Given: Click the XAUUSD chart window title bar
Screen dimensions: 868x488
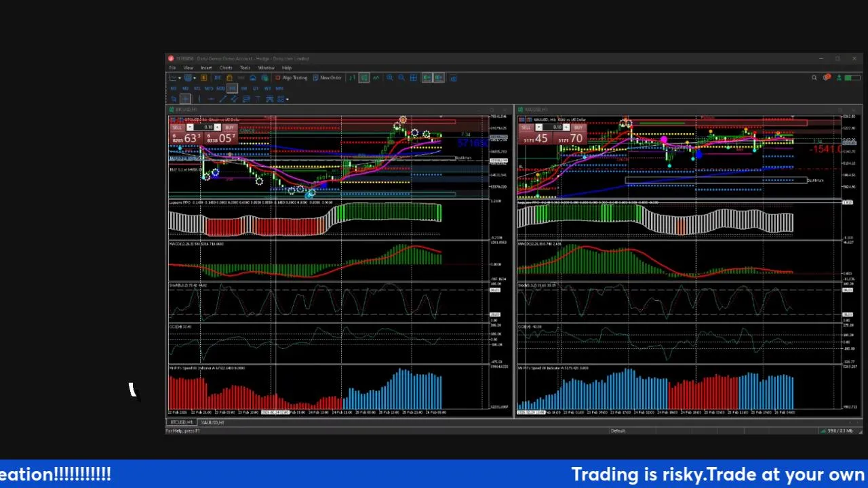Looking at the screenshot, I should (688, 109).
